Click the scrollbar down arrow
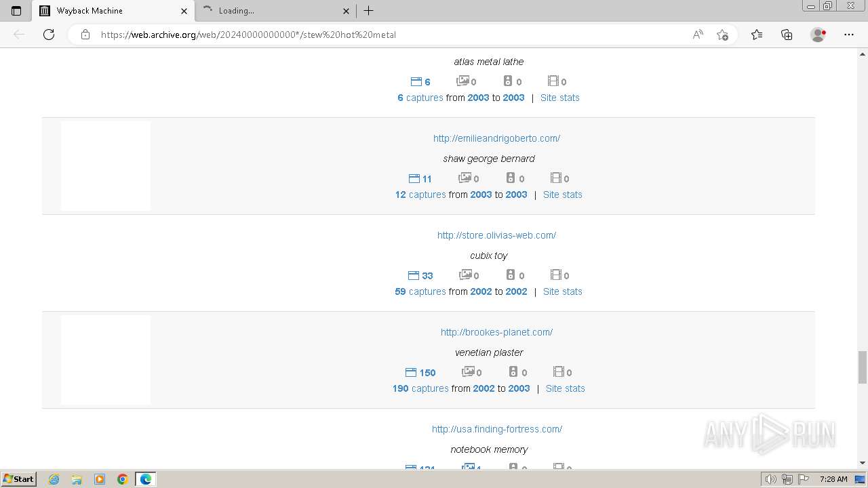 click(x=863, y=463)
